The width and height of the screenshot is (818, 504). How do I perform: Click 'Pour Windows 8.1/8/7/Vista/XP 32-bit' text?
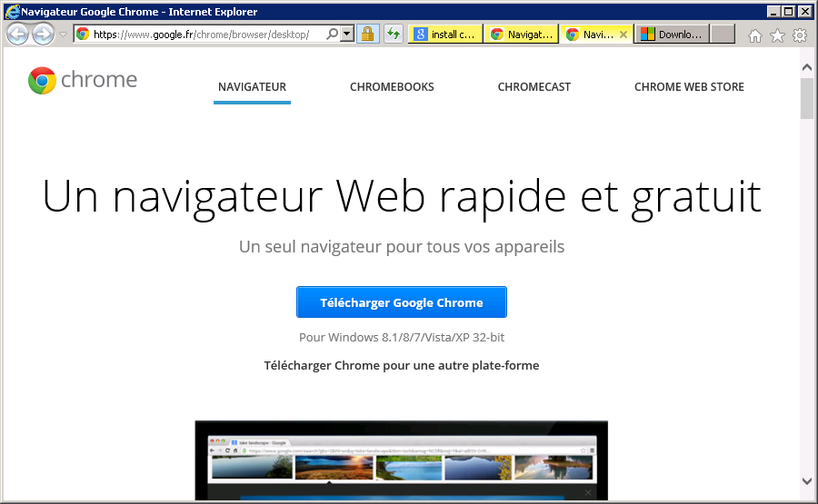[x=402, y=337]
